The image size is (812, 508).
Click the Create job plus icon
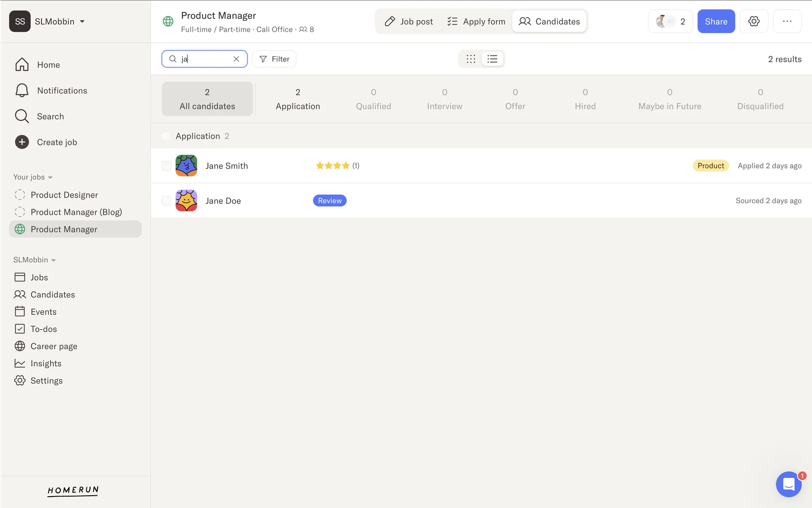coord(22,142)
